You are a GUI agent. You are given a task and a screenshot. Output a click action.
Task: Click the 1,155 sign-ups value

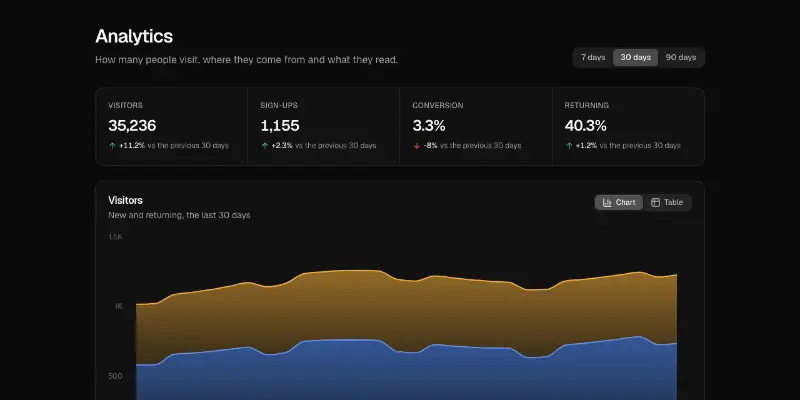280,126
